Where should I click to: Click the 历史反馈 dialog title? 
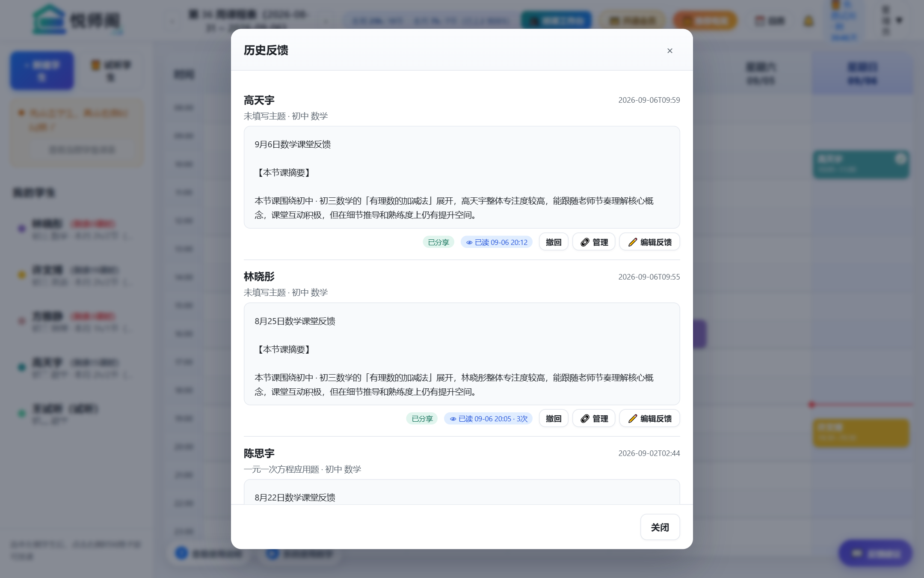(x=266, y=50)
